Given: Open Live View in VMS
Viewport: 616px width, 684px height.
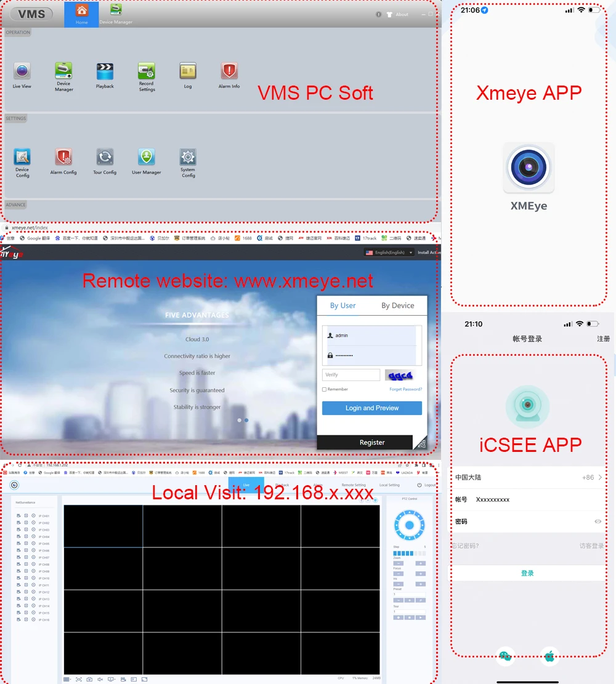Looking at the screenshot, I should click(x=22, y=71).
